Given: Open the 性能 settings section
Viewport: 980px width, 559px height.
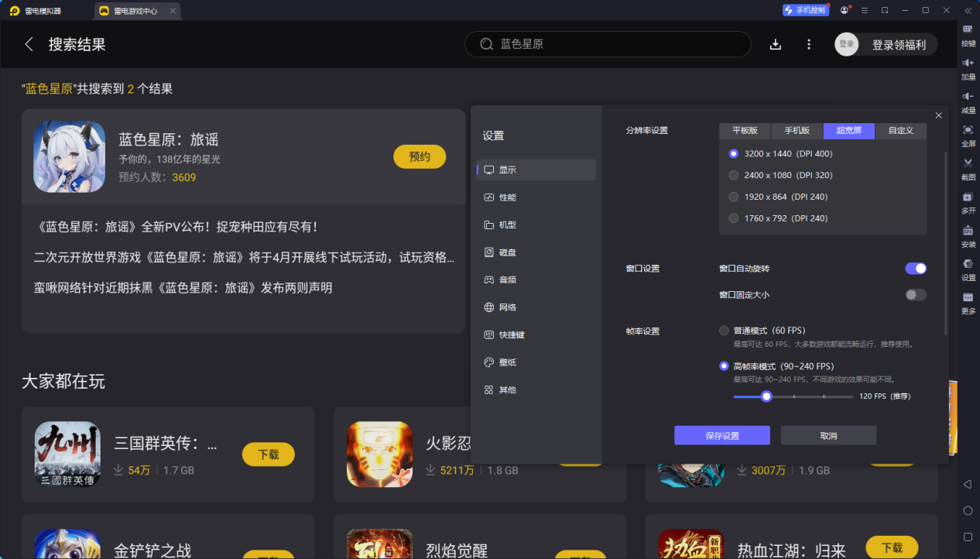Looking at the screenshot, I should click(536, 197).
